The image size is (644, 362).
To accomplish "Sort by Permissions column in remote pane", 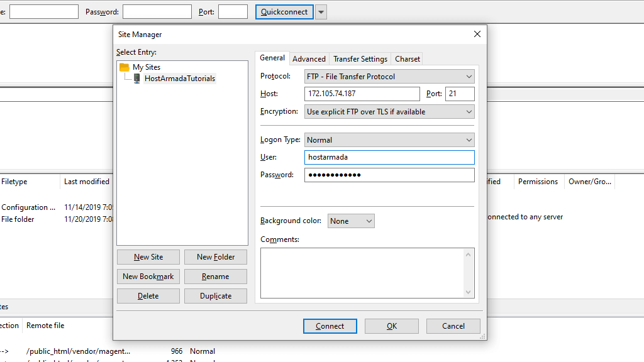I will click(x=538, y=182).
